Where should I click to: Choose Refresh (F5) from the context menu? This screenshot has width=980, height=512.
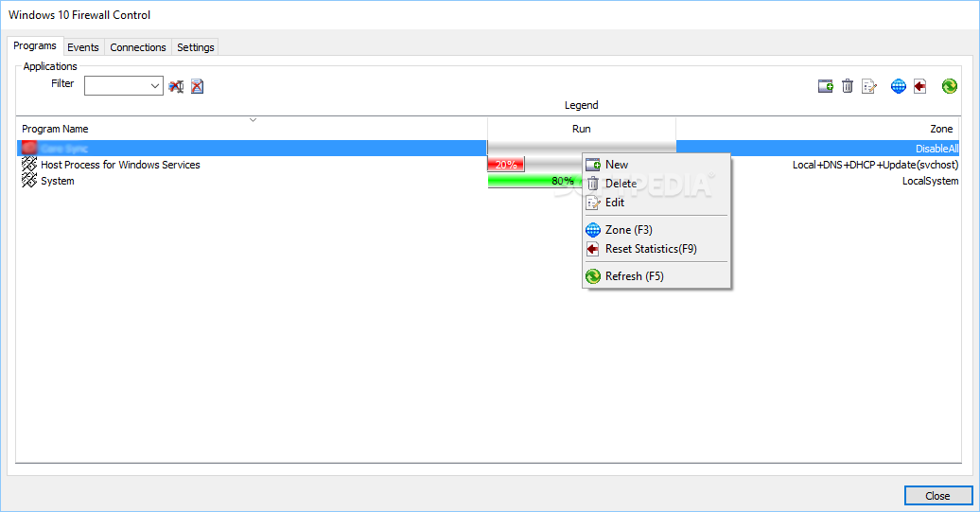(656, 276)
